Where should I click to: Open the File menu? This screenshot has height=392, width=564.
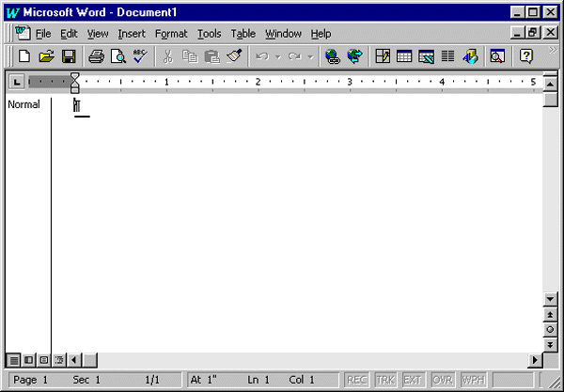pos(43,34)
